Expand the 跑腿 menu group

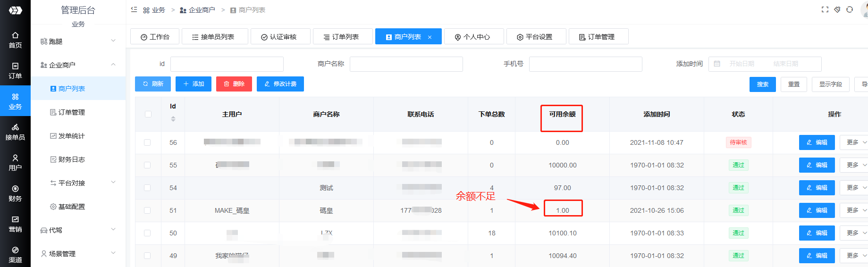[78, 42]
